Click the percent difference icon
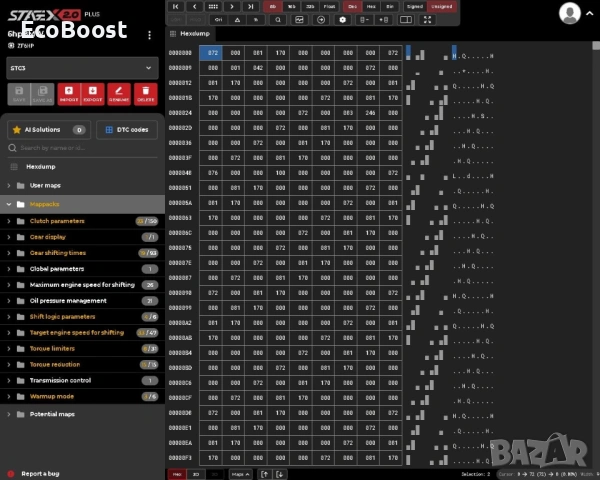The image size is (600, 480). pyautogui.click(x=256, y=20)
